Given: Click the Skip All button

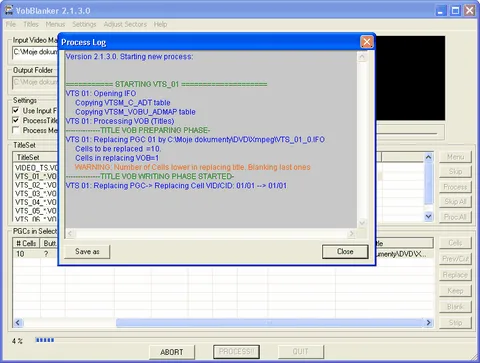Looking at the screenshot, I should pos(455,202).
